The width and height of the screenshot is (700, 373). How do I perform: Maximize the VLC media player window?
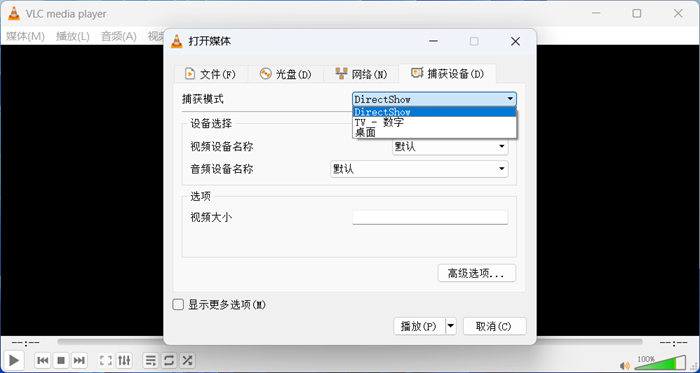coord(637,13)
